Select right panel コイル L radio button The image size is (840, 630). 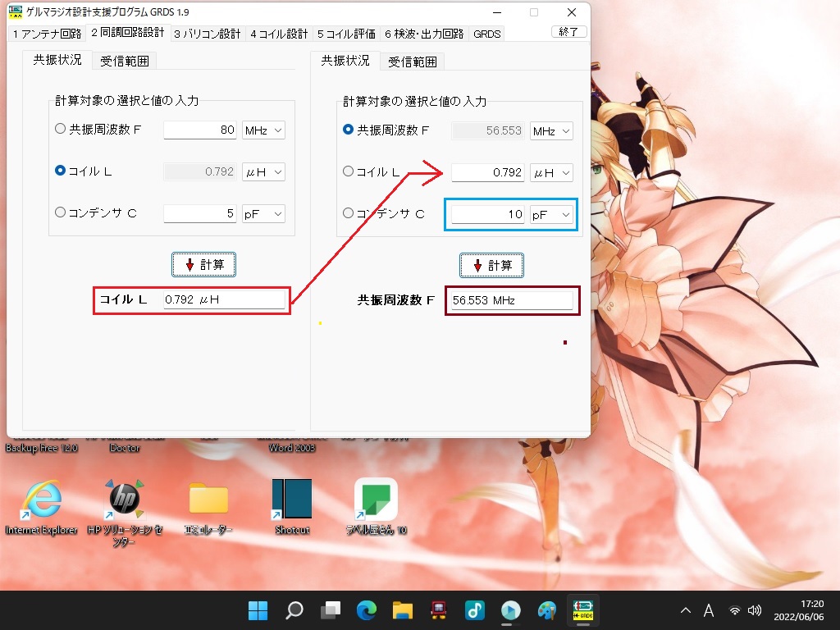tap(348, 171)
